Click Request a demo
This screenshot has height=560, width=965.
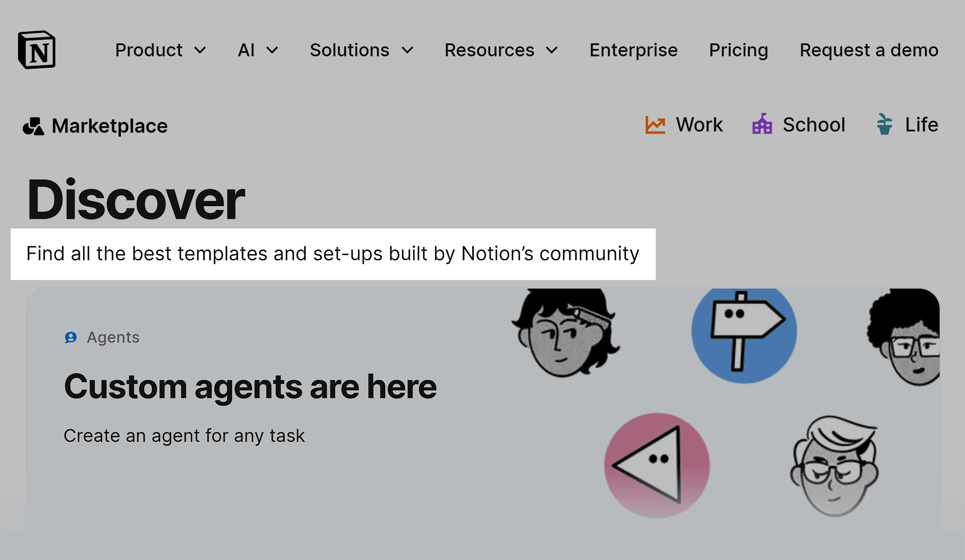pyautogui.click(x=868, y=50)
